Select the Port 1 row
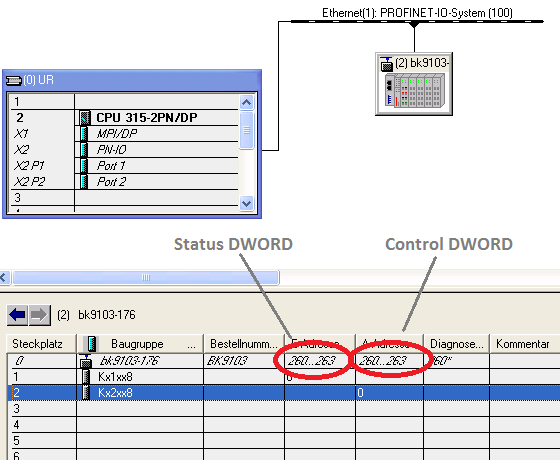Image resolution: width=560 pixels, height=460 pixels. (124, 166)
